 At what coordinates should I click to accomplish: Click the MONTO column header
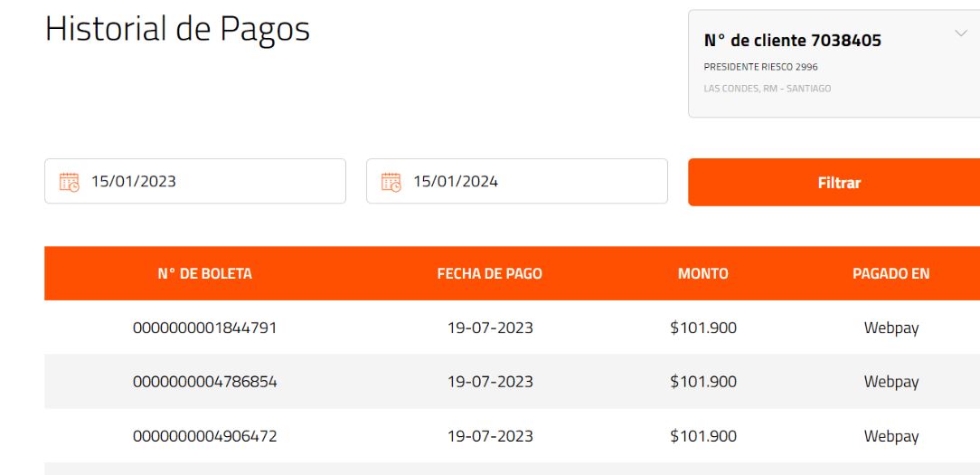(703, 273)
